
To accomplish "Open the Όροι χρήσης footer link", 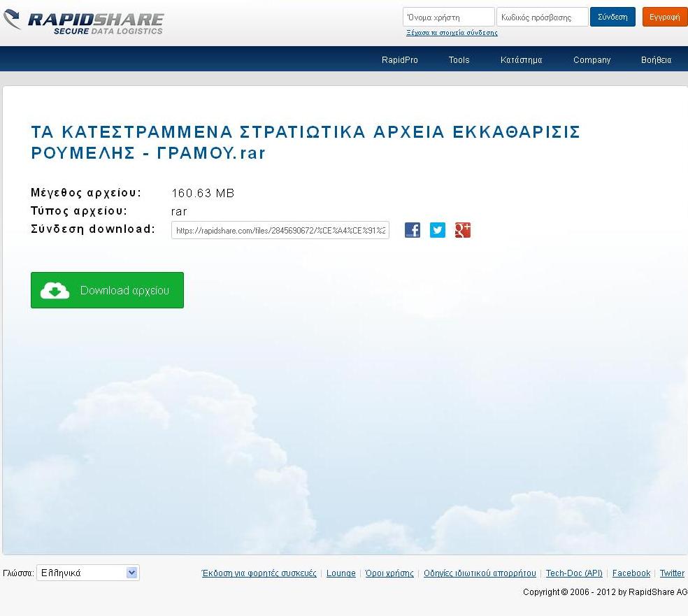I will (389, 573).
